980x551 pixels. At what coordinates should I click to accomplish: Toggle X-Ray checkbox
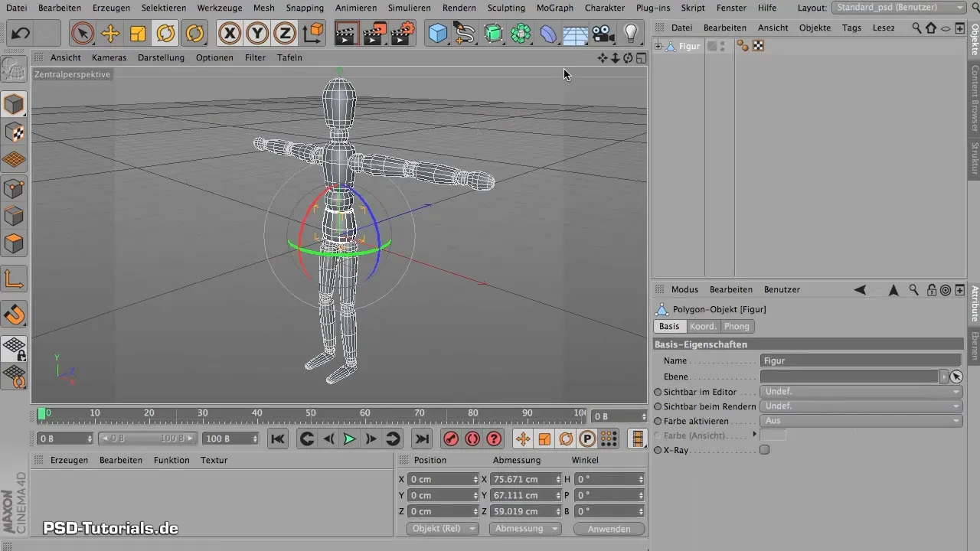[764, 450]
